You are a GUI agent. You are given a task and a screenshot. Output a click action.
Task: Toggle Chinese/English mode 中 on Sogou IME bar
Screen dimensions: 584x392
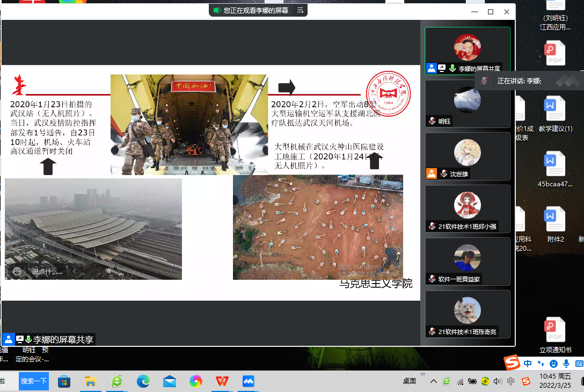[x=528, y=364]
